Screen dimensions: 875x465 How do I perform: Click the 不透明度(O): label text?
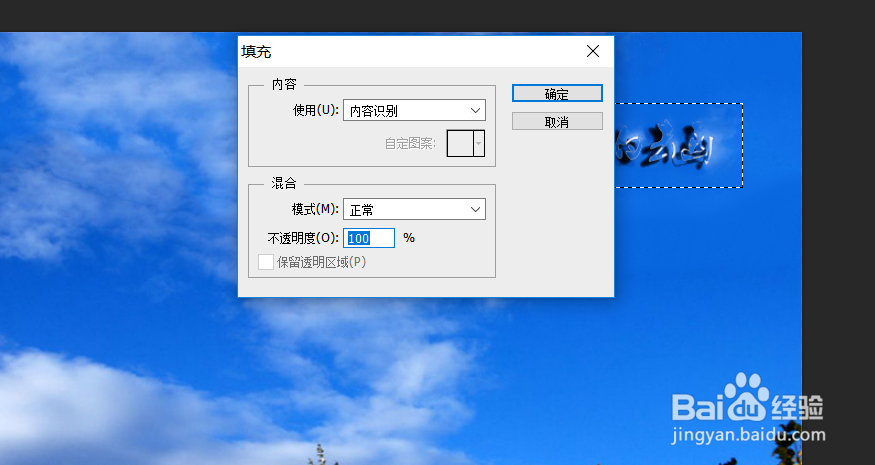pos(303,238)
